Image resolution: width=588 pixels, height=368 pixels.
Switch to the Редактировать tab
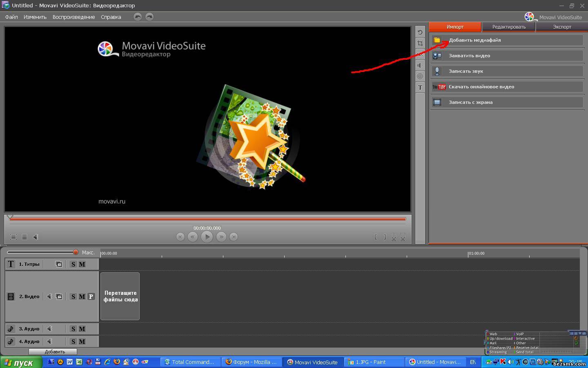point(509,27)
